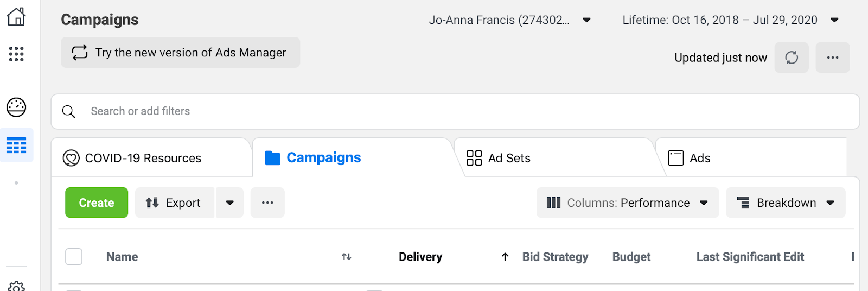Image resolution: width=868 pixels, height=291 pixels.
Task: Open the Account Overview gauge icon
Action: click(x=16, y=107)
